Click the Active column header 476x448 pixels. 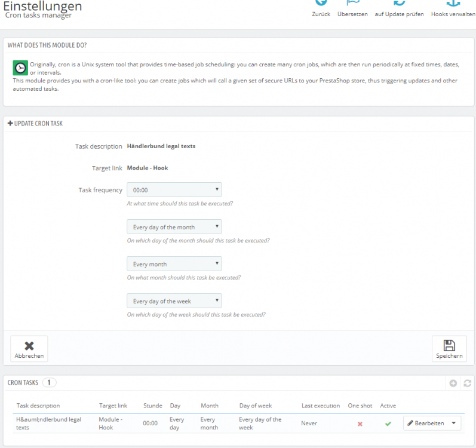click(388, 406)
